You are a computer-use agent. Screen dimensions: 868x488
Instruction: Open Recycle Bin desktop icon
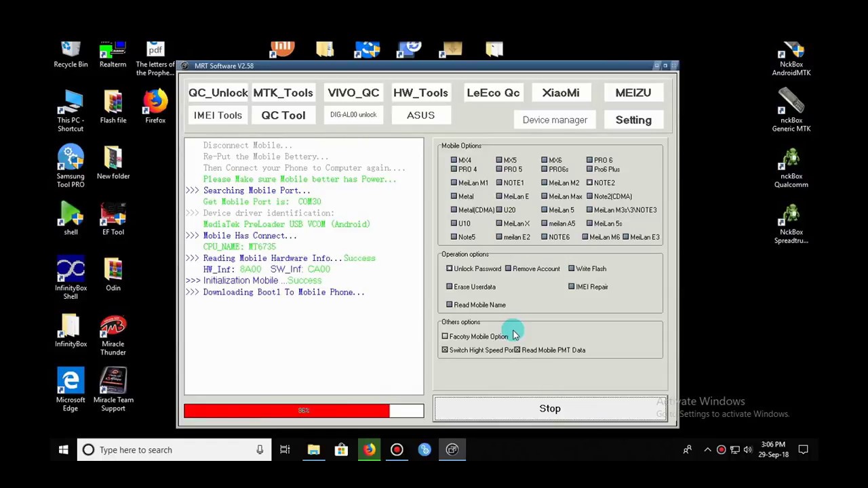pyautogui.click(x=71, y=55)
